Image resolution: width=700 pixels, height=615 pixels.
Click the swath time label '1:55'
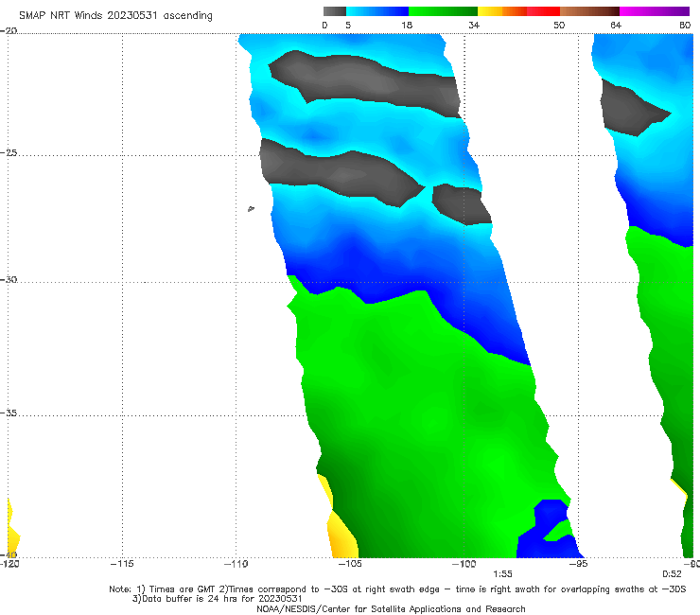(x=502, y=574)
